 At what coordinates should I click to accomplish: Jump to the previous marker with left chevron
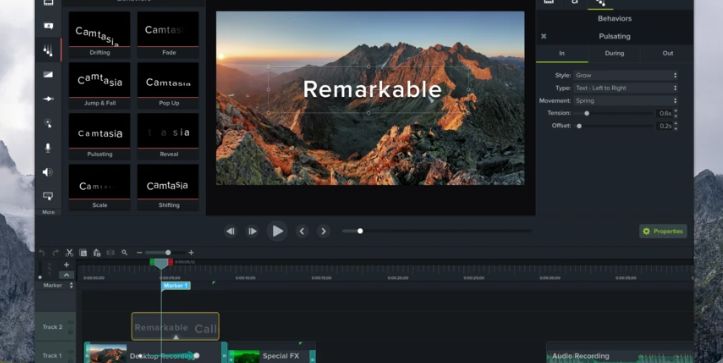(x=302, y=231)
